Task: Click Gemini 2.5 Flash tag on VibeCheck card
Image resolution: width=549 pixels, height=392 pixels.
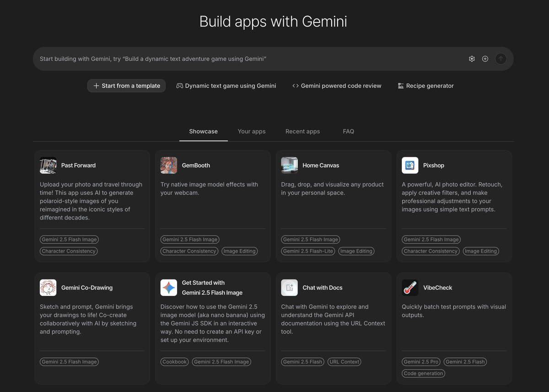Action: point(465,362)
